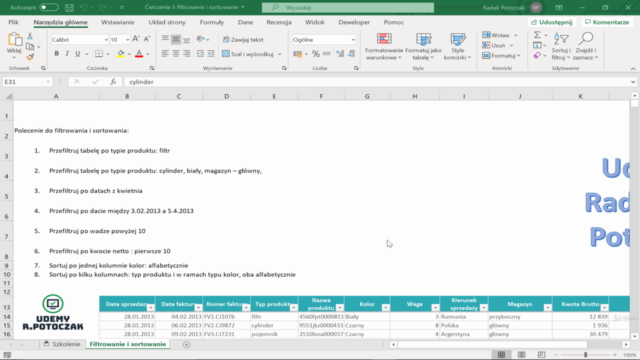Collapse the ribbon with chevron arrow
The image size is (640, 360).
(633, 69)
